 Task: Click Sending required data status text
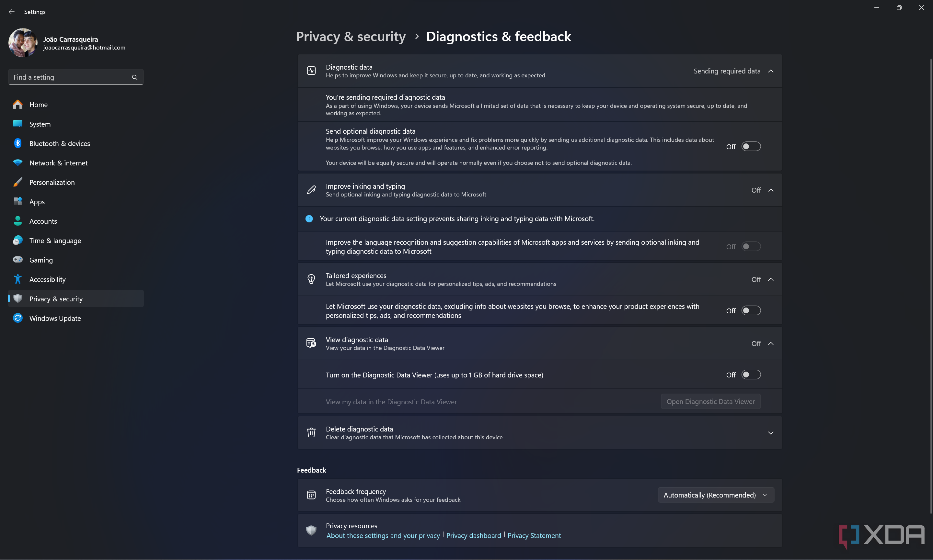click(727, 71)
